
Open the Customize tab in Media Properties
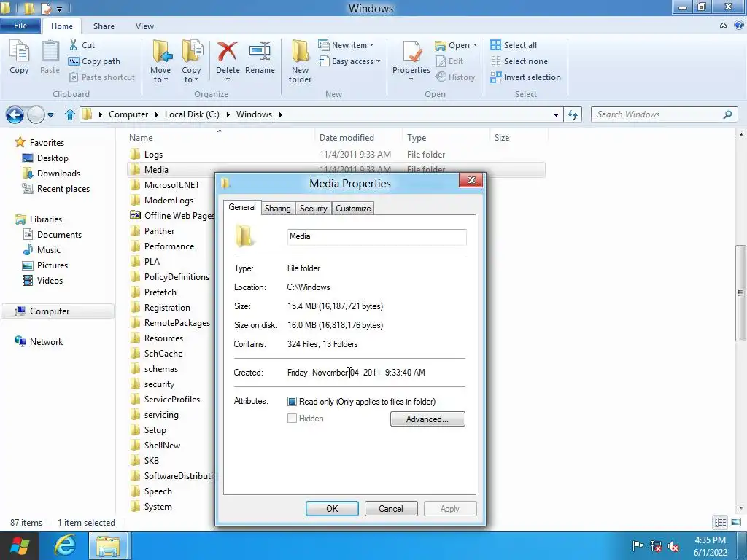coord(353,208)
